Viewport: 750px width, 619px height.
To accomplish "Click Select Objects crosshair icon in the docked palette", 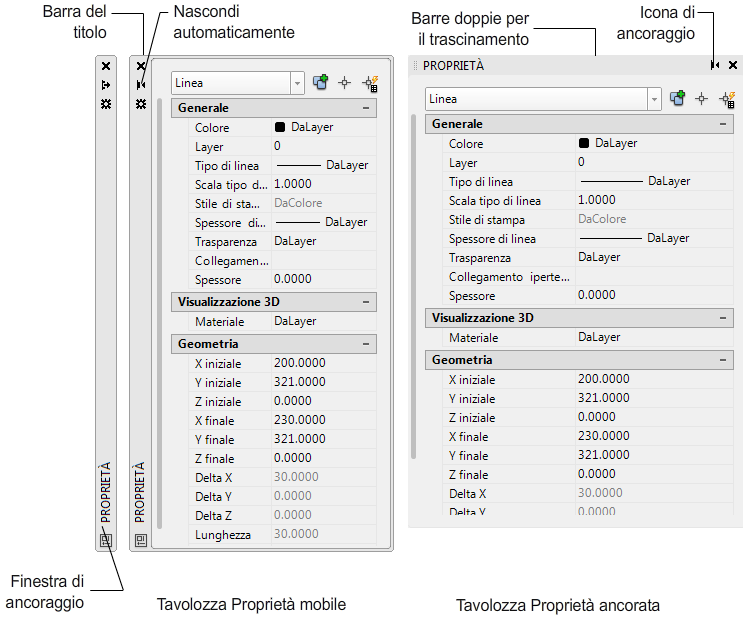I will coord(702,99).
